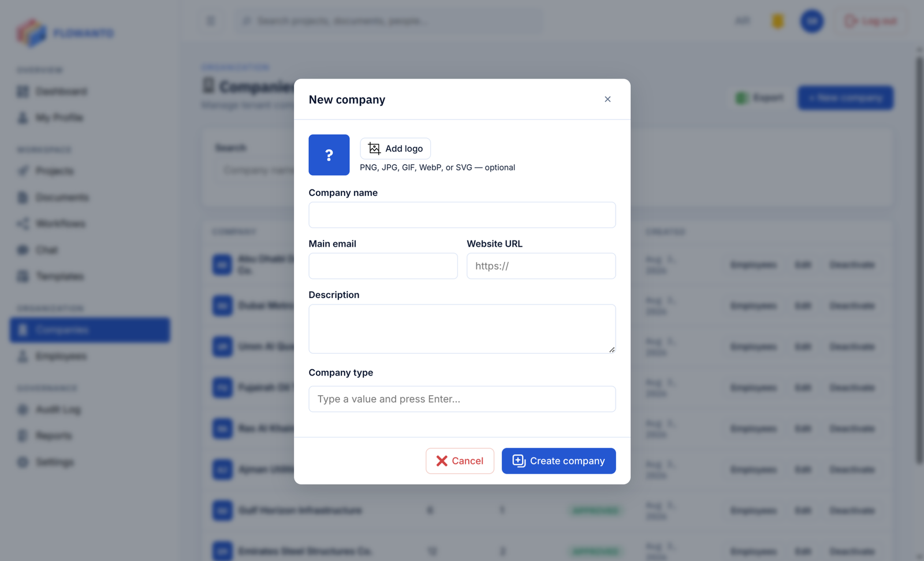
Task: Click the user avatar in header
Action: pyautogui.click(x=812, y=21)
